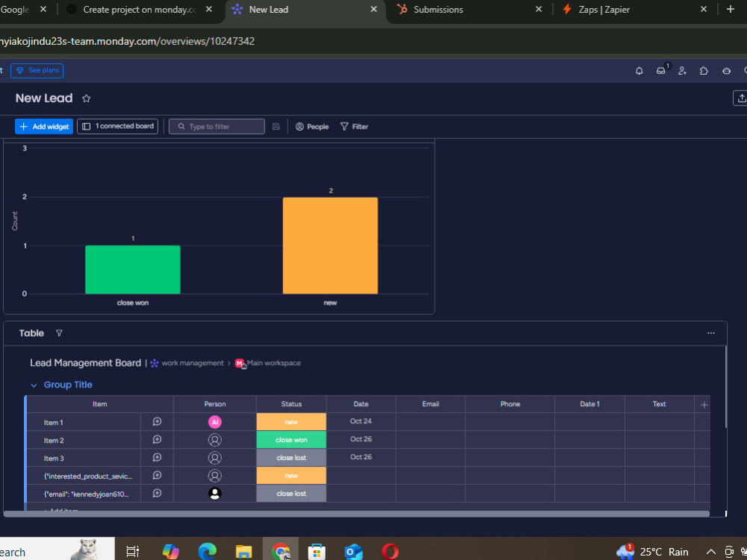
Task: Click the Add widget button
Action: tap(44, 126)
